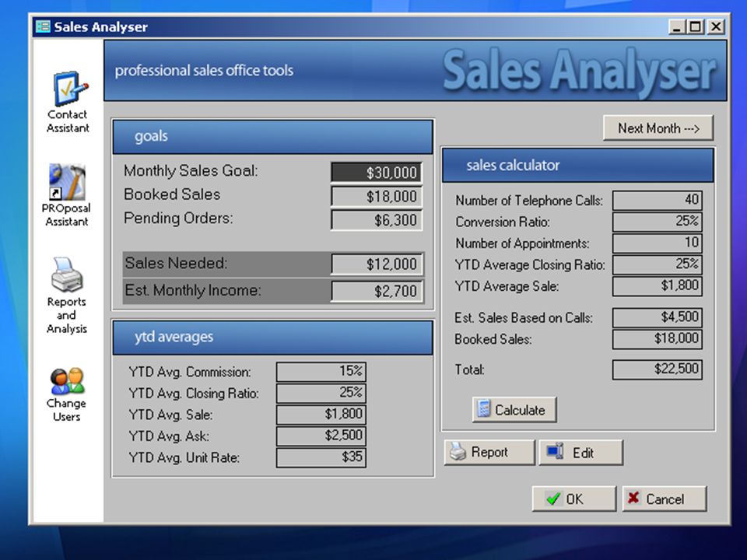Viewport: 747px width, 560px height.
Task: Open Reports and Analysis printer icon
Action: [67, 275]
